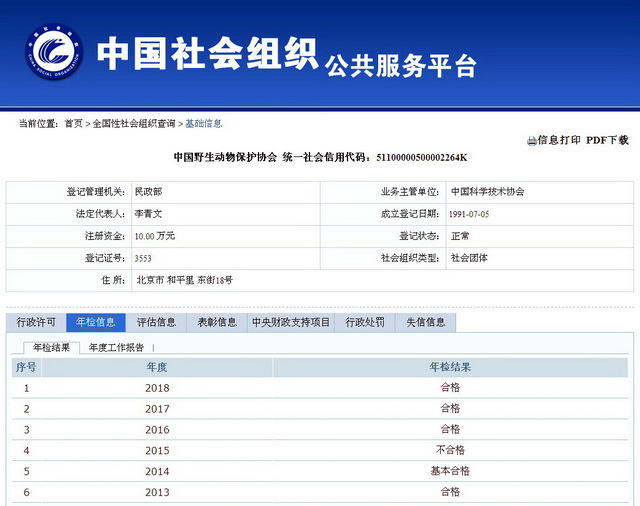
Task: Click the 序号 column header
Action: (x=26, y=367)
